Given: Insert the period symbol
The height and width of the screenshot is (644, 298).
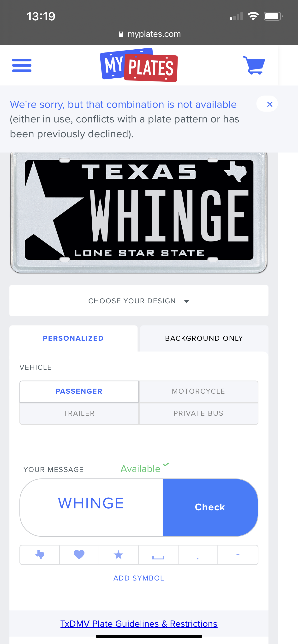Looking at the screenshot, I should pos(198,555).
